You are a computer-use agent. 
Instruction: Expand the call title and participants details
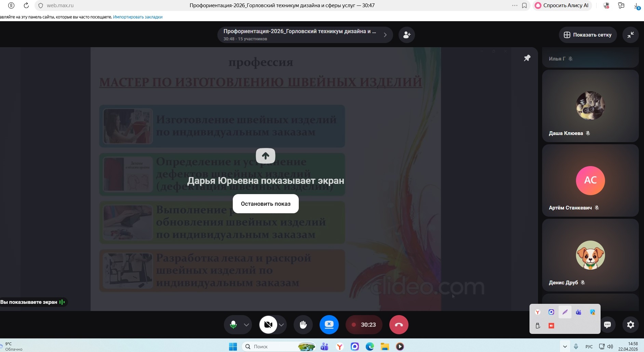coord(305,35)
